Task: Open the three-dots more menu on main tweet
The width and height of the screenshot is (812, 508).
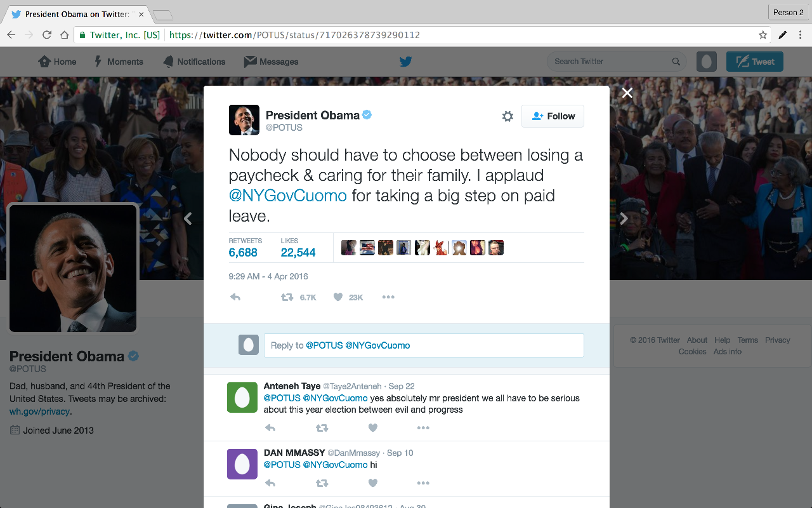Action: click(x=388, y=297)
